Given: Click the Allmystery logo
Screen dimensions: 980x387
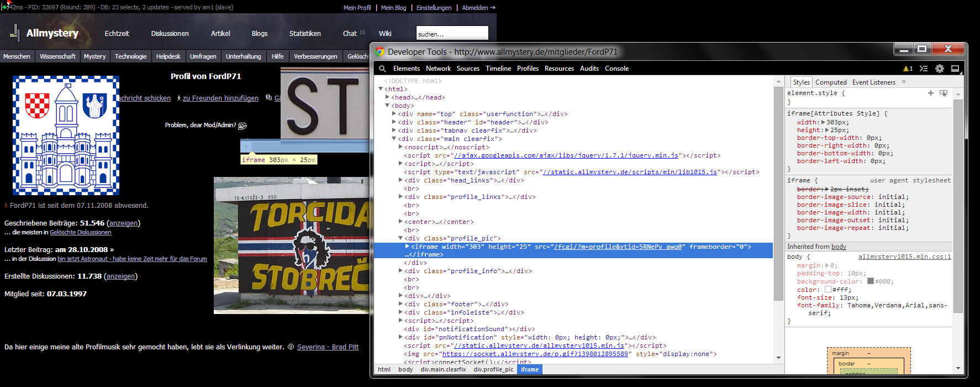Looking at the screenshot, I should pyautogui.click(x=44, y=33).
